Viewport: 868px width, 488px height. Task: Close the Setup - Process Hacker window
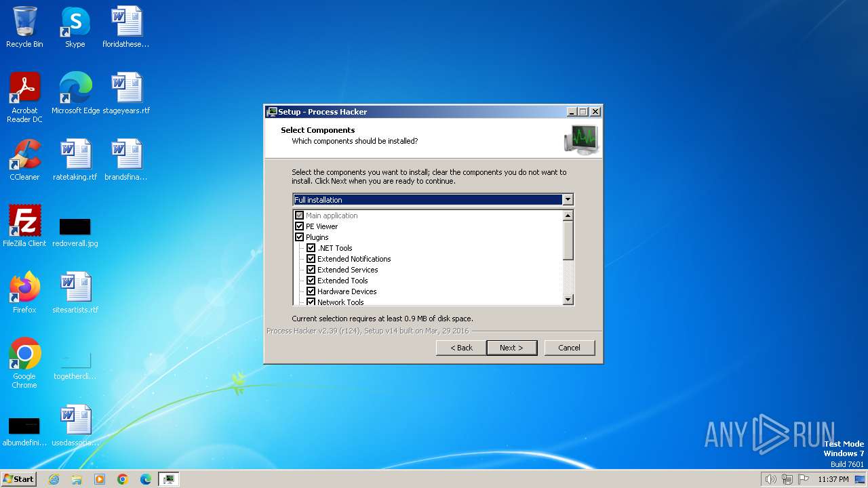point(595,112)
